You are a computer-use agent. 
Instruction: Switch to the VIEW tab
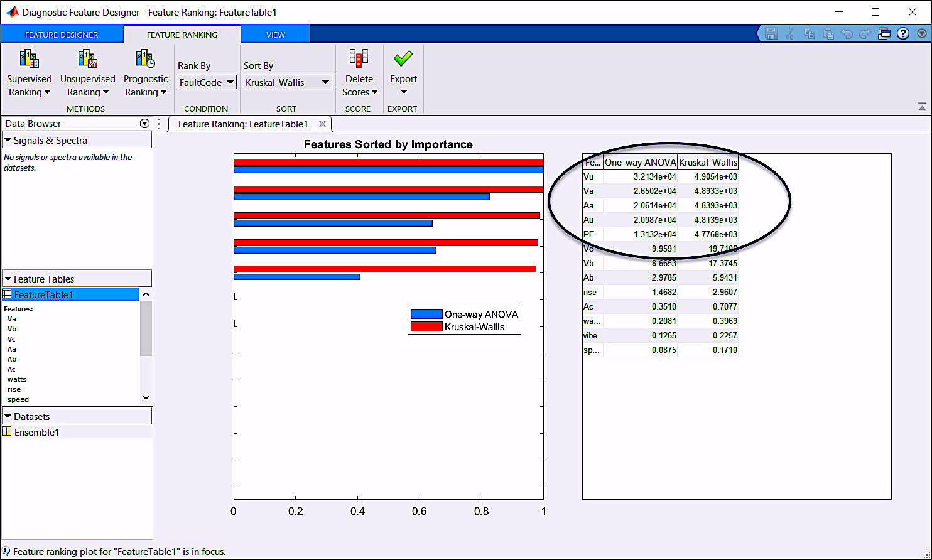coord(276,35)
